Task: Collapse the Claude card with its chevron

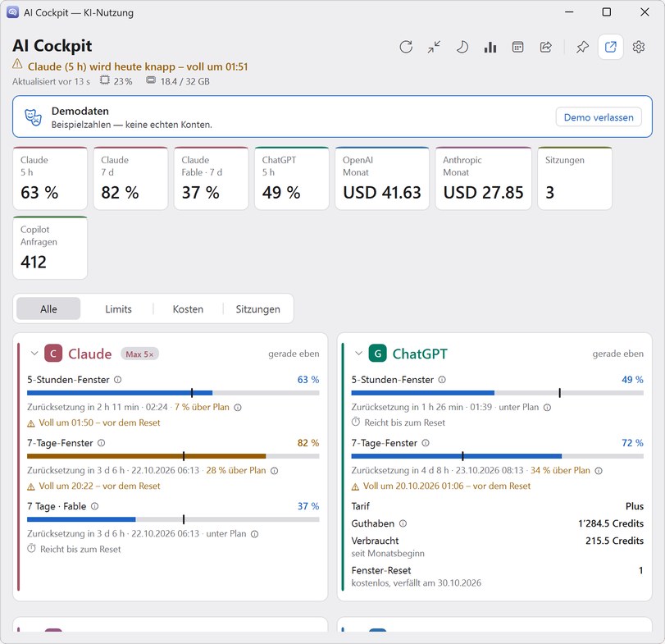Action: pyautogui.click(x=34, y=354)
